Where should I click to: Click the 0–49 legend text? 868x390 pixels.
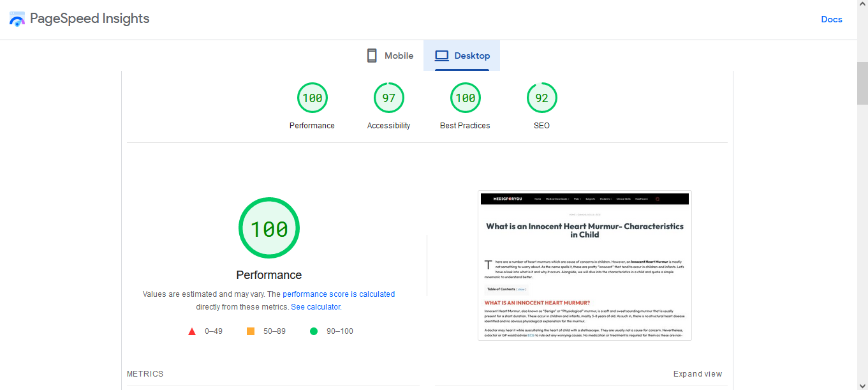214,331
